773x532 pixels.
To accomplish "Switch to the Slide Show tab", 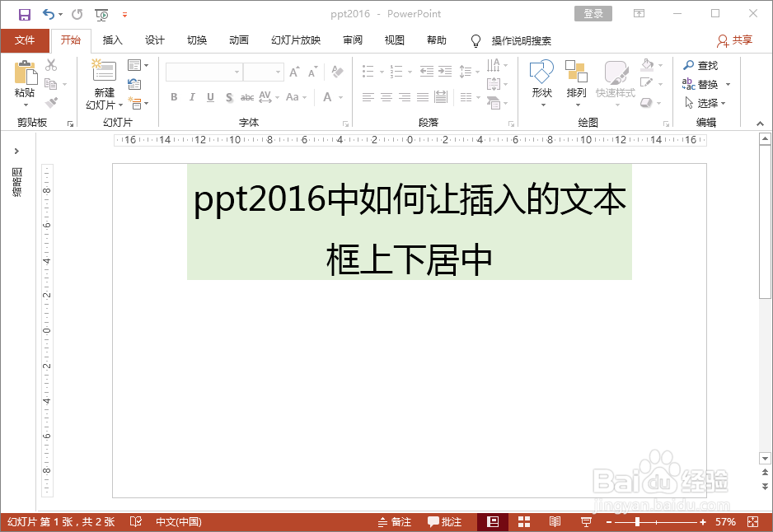I will click(x=296, y=40).
